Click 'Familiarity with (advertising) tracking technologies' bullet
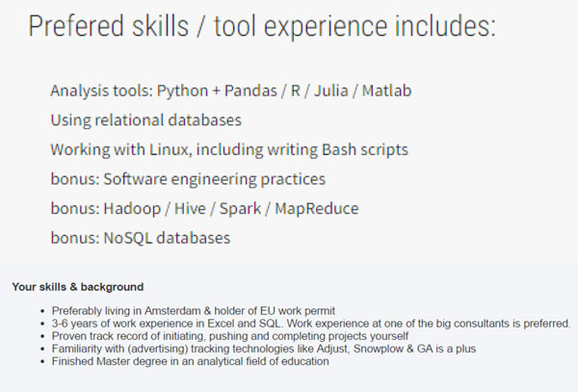Viewport: 578px width, 392px height. (x=264, y=349)
